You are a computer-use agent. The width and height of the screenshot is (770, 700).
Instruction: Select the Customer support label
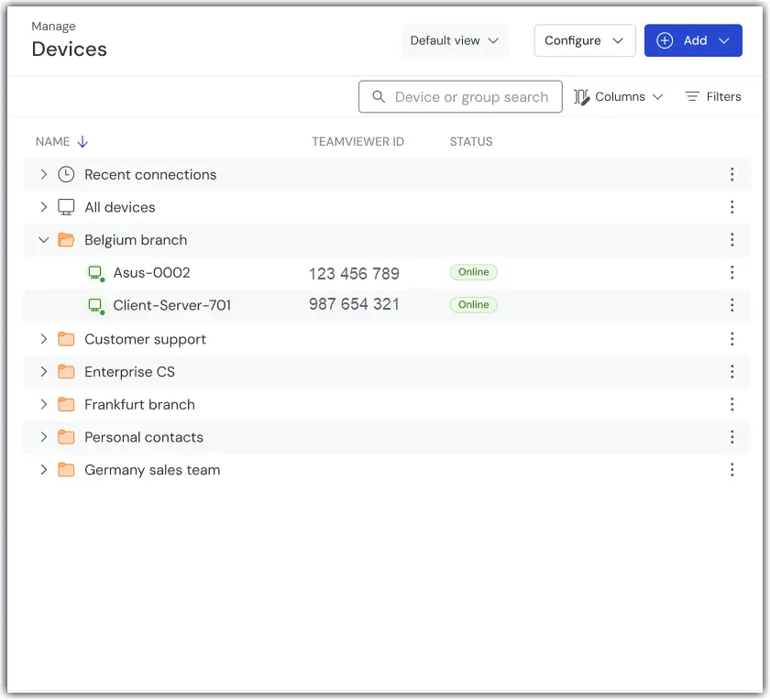(x=145, y=339)
